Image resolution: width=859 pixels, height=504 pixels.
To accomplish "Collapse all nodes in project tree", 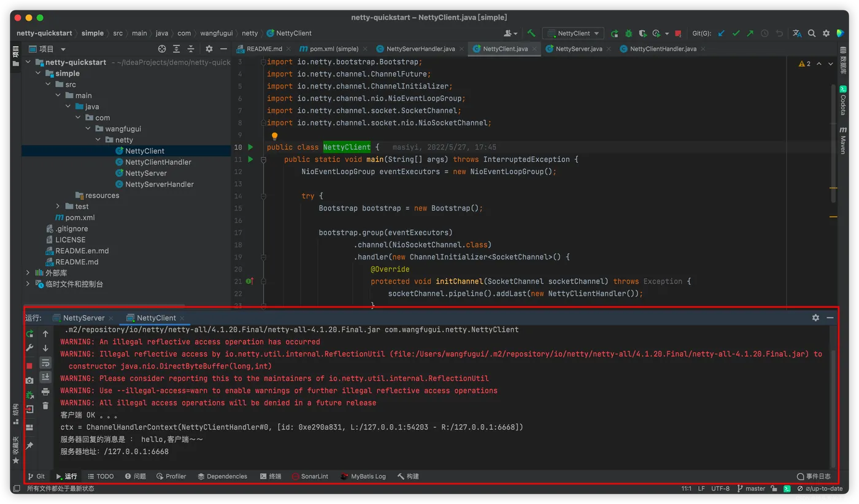I will coord(191,49).
